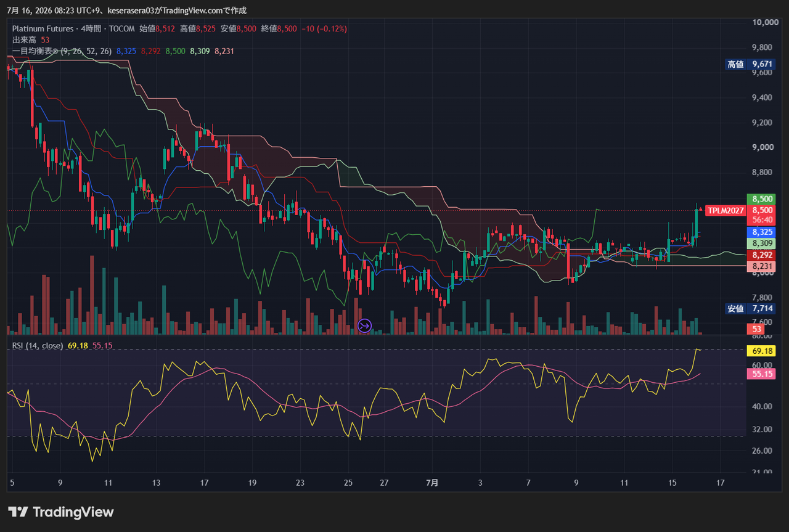
Task: Click the 8,800 price scale tick
Action: point(762,172)
